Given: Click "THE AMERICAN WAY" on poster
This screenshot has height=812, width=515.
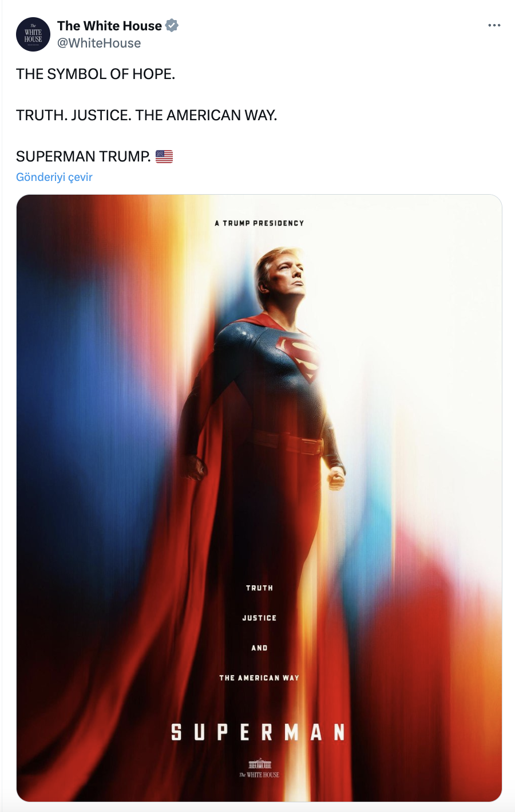Looking at the screenshot, I should click(x=259, y=678).
